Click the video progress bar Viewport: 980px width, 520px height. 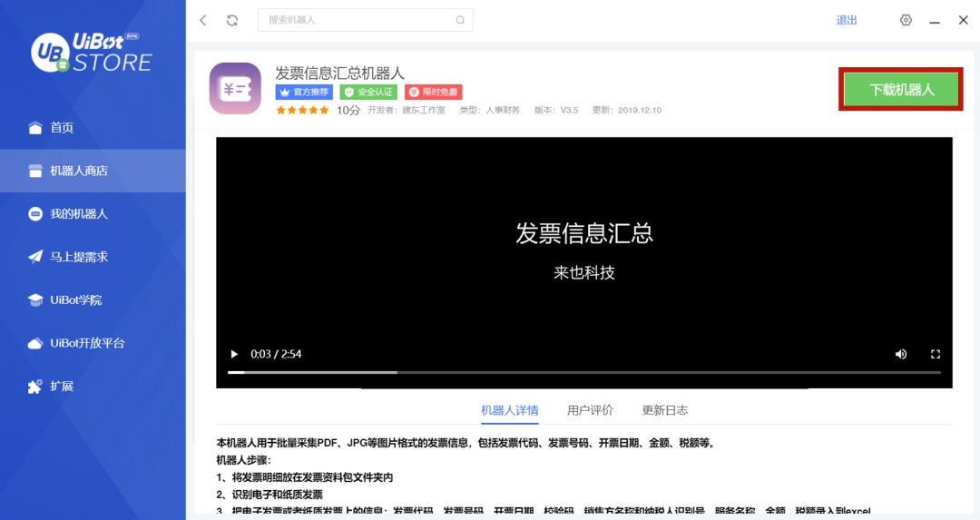click(583, 372)
